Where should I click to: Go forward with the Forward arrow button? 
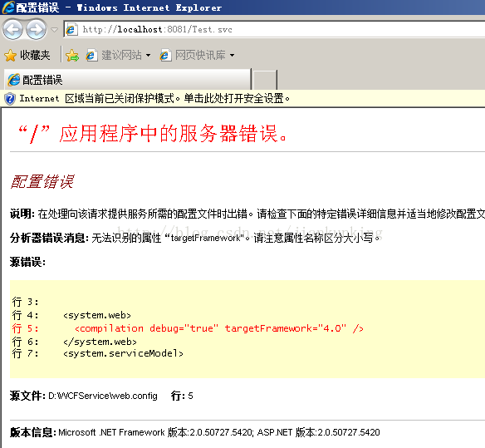(x=36, y=30)
